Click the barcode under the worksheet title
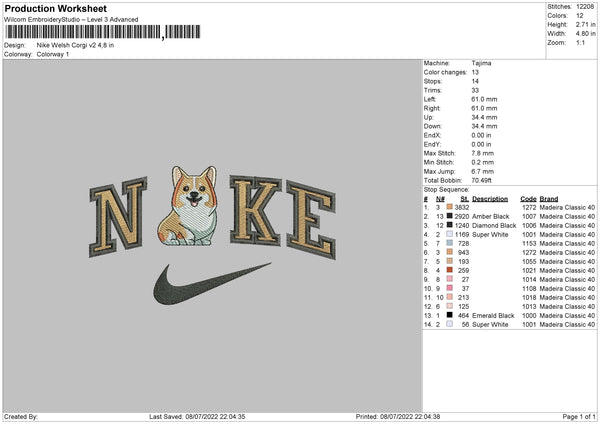 [102, 32]
